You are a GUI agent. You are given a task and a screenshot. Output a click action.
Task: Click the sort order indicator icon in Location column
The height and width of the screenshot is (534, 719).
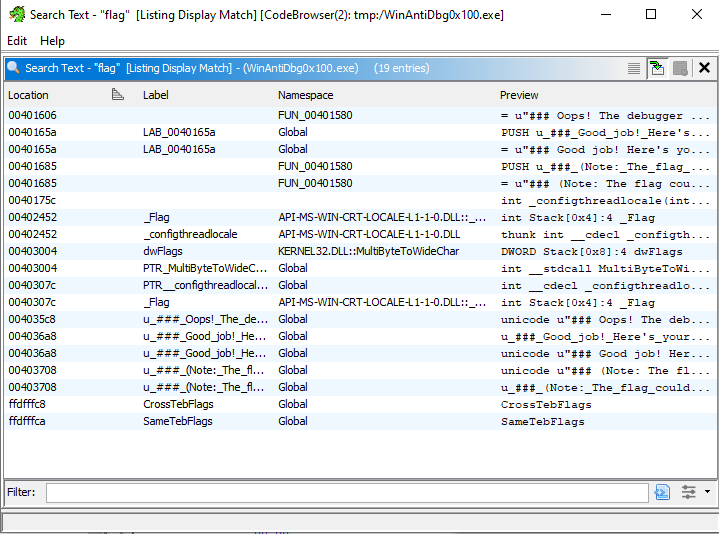click(118, 94)
